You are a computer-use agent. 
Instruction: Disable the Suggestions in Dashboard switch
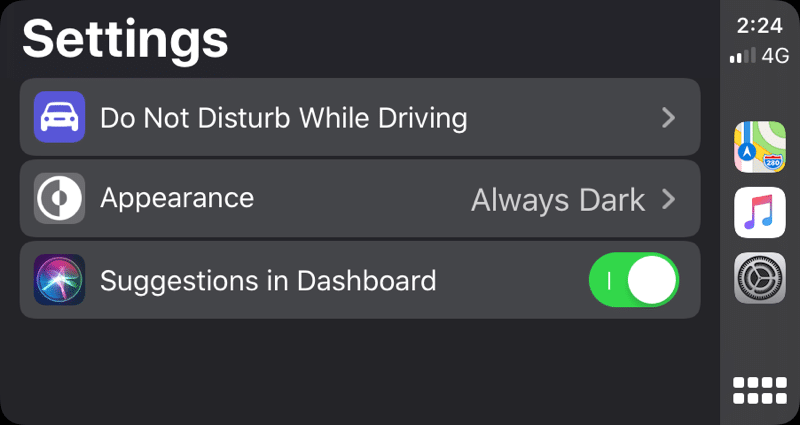pyautogui.click(x=634, y=279)
